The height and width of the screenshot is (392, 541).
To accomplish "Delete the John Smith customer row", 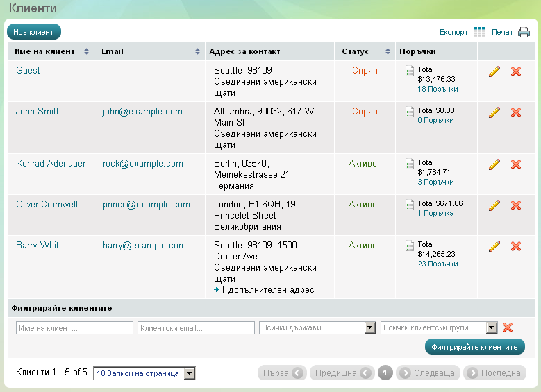I will (516, 112).
